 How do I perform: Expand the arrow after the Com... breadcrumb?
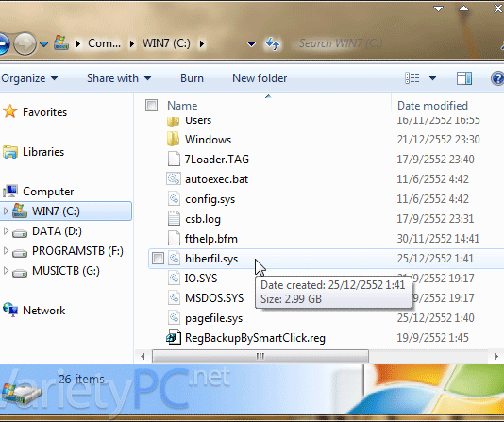(132, 43)
